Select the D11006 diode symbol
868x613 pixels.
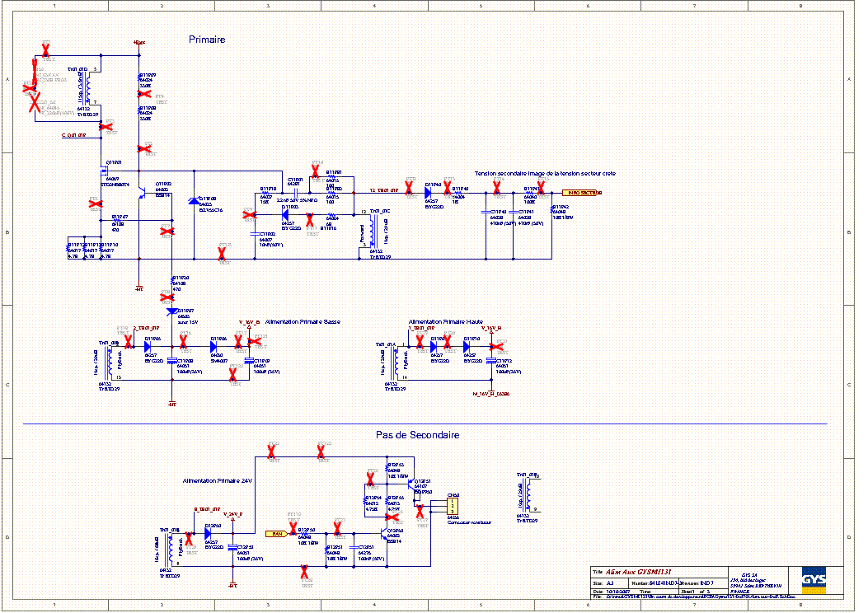click(x=213, y=347)
